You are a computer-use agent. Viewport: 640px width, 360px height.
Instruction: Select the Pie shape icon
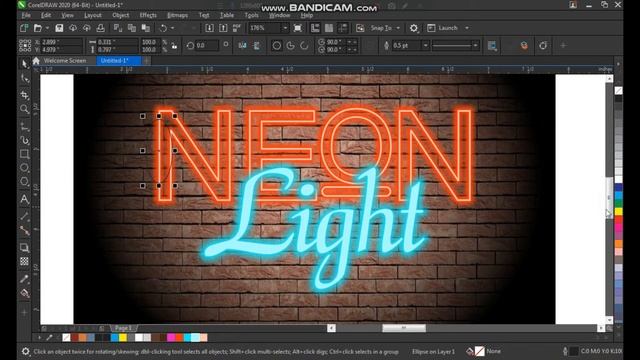click(x=290, y=46)
